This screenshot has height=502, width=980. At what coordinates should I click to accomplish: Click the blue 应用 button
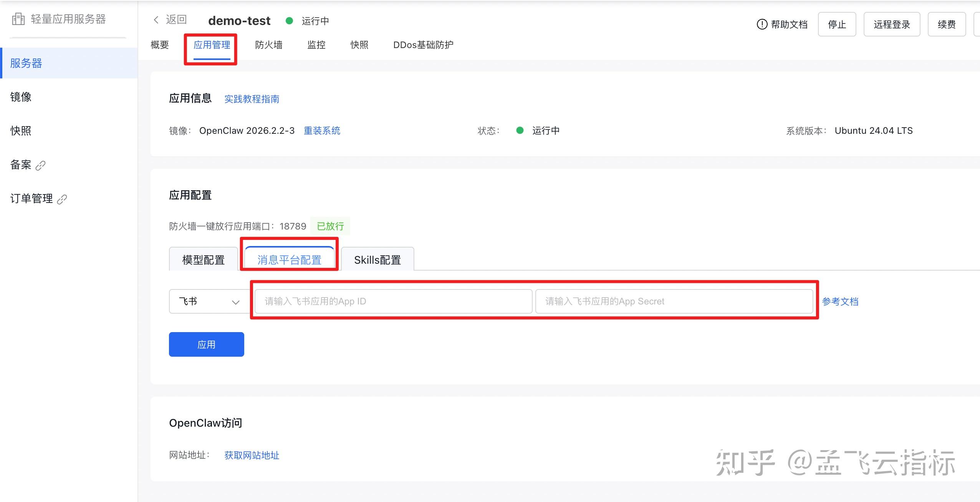[x=207, y=344]
